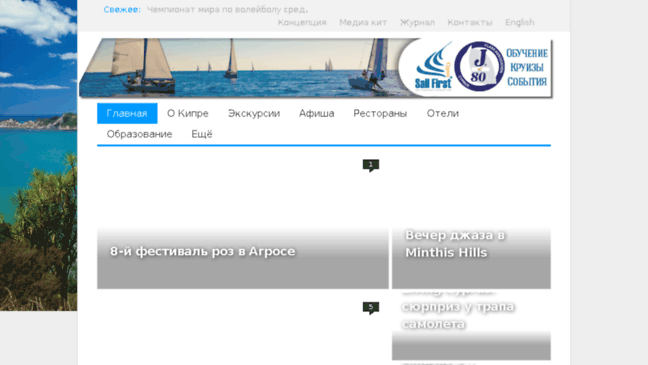
Task: Go to Экскурсии section
Action: [254, 113]
